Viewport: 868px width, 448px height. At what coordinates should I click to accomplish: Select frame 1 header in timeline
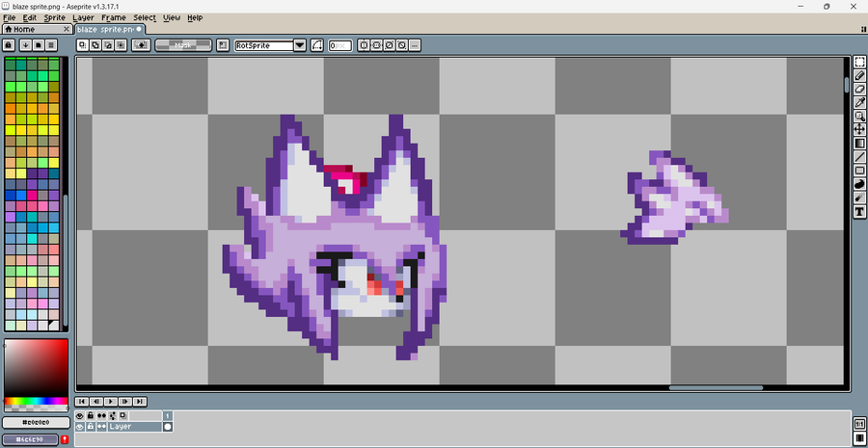[167, 415]
